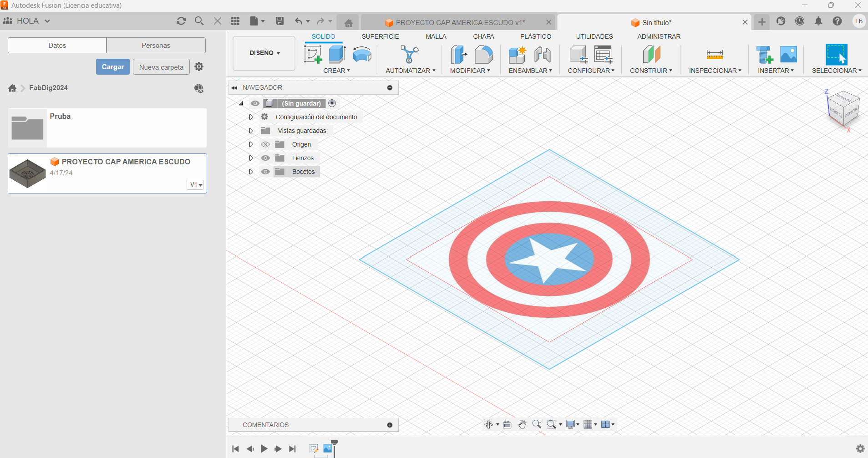Expand Configuración del documento node
Screen dimensions: 868x458
pos(251,117)
